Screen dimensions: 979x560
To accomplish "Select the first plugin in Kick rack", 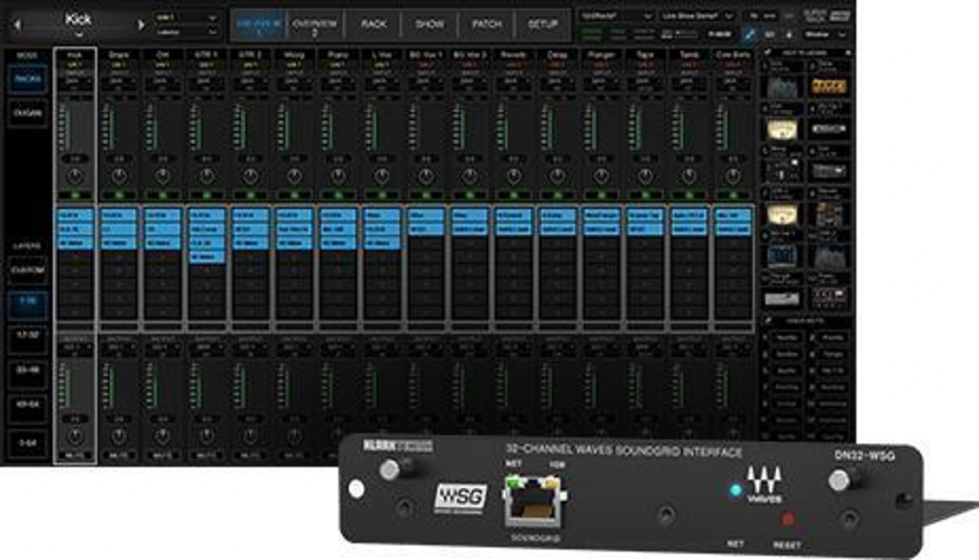I will 75,215.
